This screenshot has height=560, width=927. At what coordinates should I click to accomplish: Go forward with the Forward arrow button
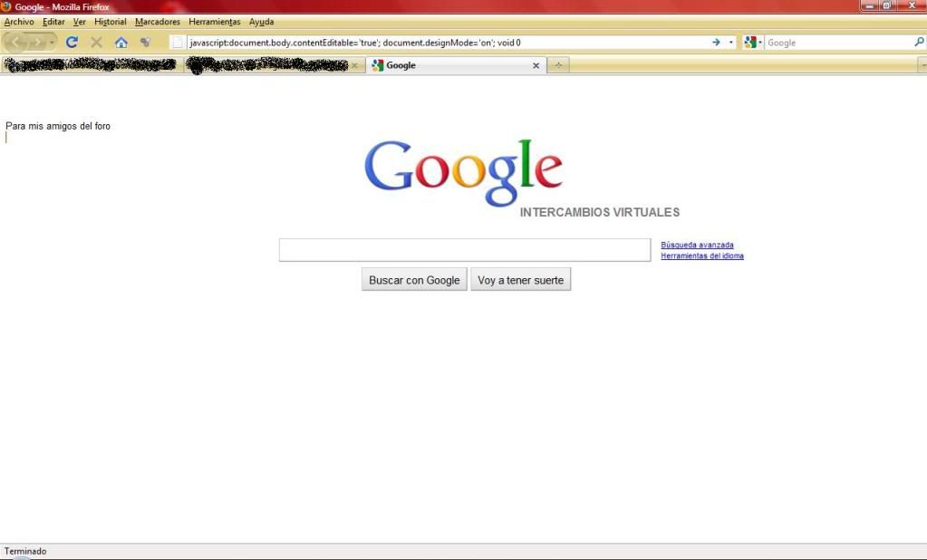pos(36,43)
